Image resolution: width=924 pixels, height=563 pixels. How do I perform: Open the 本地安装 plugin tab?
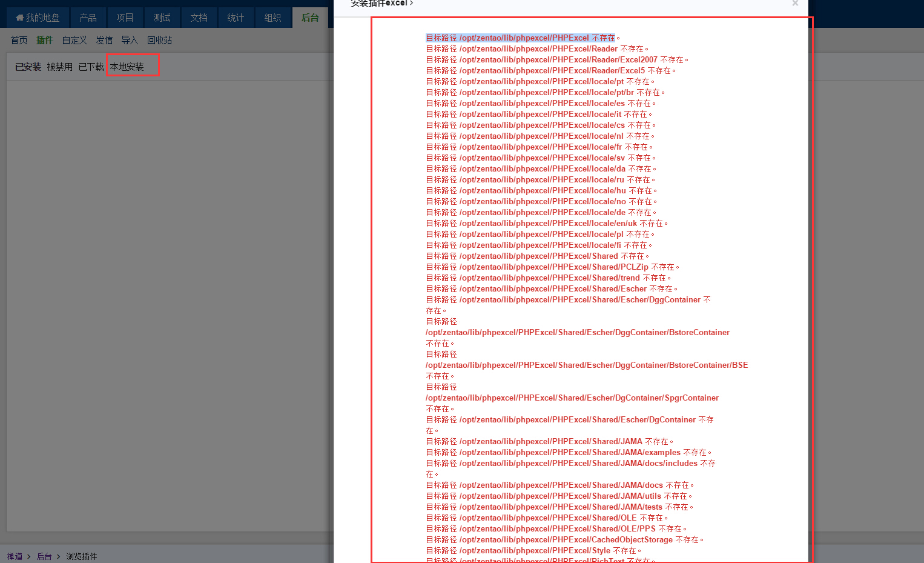click(x=127, y=67)
